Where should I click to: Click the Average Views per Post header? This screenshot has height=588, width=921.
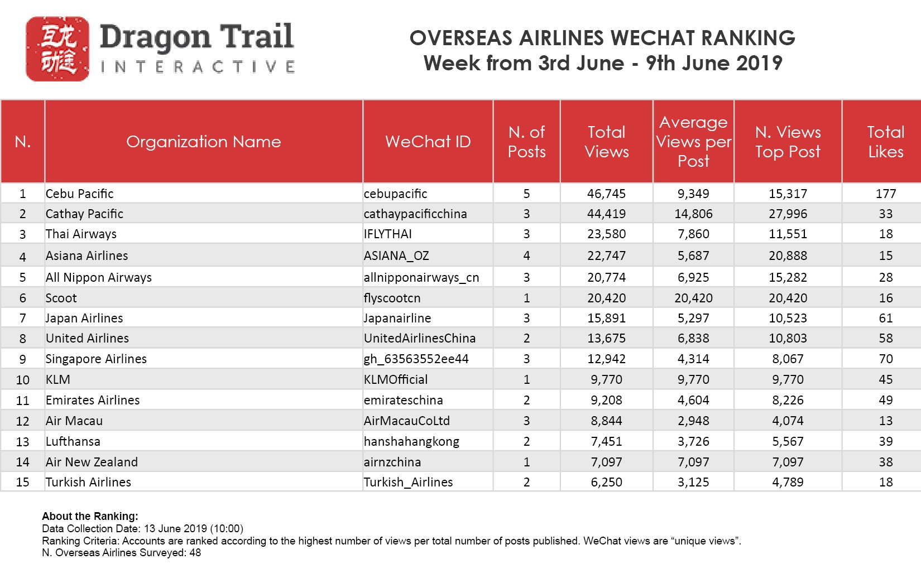pos(693,142)
